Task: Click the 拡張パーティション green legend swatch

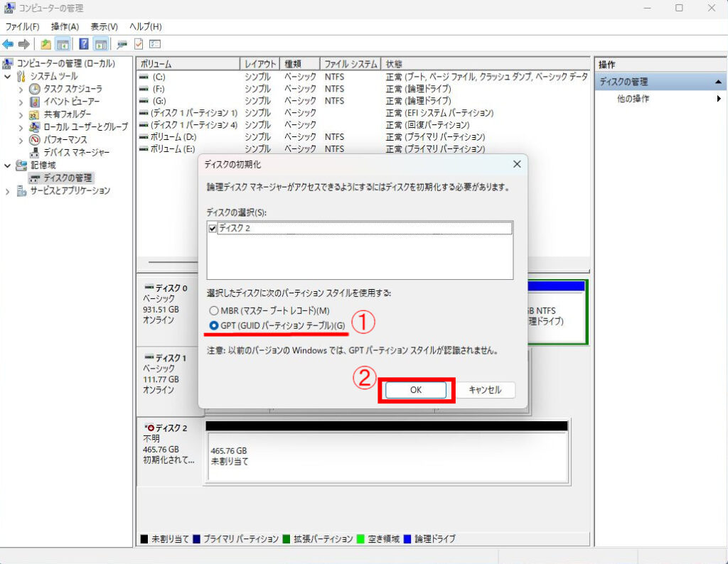Action: [x=287, y=539]
